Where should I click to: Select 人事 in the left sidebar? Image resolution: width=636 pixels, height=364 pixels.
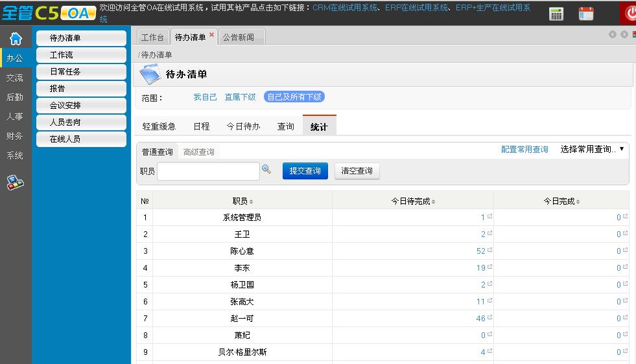pos(15,117)
